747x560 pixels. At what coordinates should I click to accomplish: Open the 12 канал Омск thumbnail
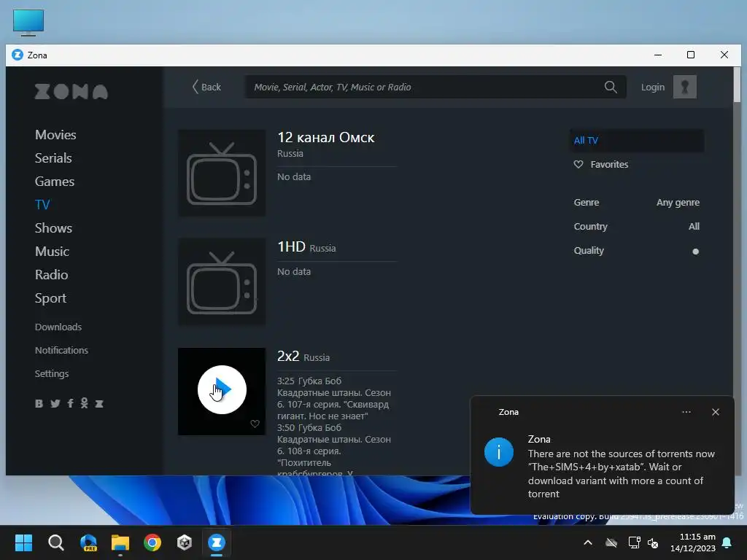tap(222, 173)
